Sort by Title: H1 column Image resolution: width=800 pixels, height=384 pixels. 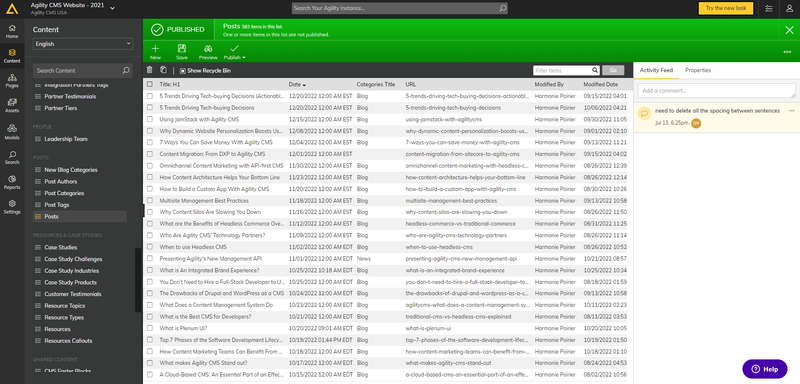coord(169,84)
